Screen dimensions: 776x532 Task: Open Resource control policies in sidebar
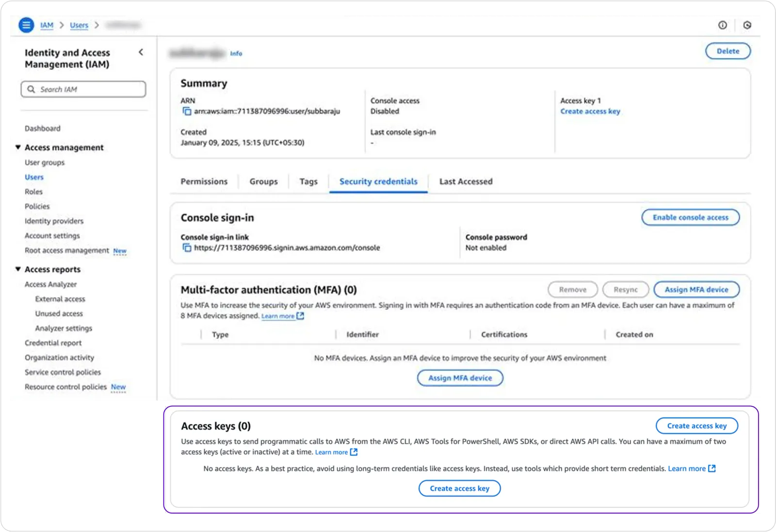(66, 387)
